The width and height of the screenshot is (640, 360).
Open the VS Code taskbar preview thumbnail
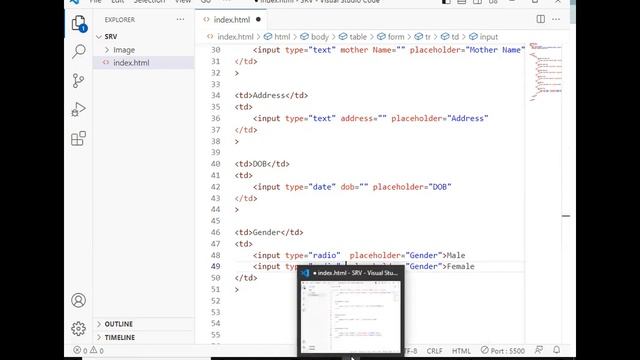coord(351,316)
